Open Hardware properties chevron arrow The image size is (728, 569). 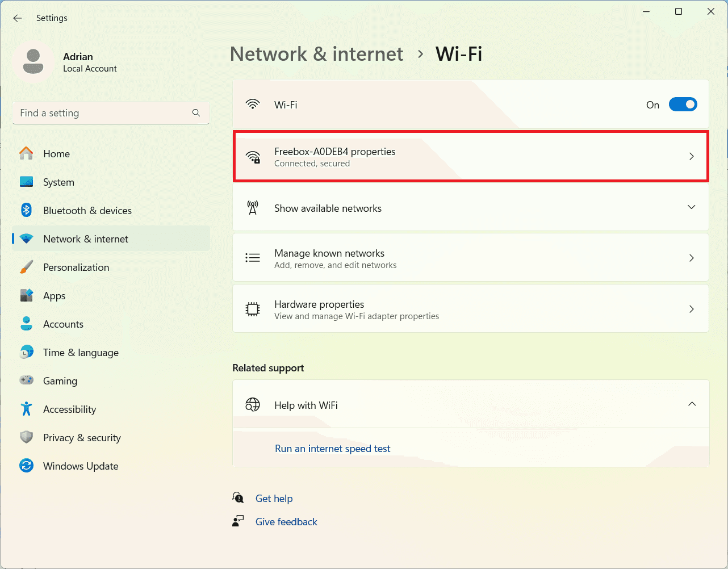[692, 309]
